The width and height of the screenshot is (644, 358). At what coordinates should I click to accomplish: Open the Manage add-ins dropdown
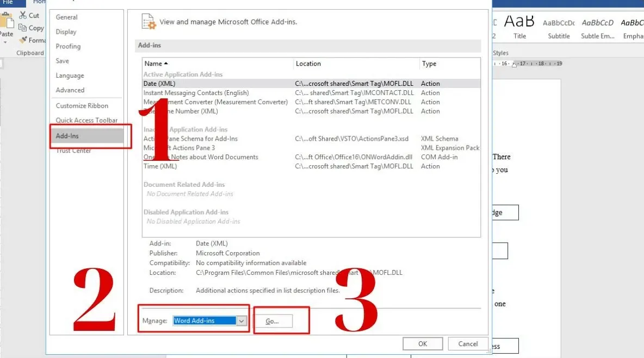(x=242, y=321)
